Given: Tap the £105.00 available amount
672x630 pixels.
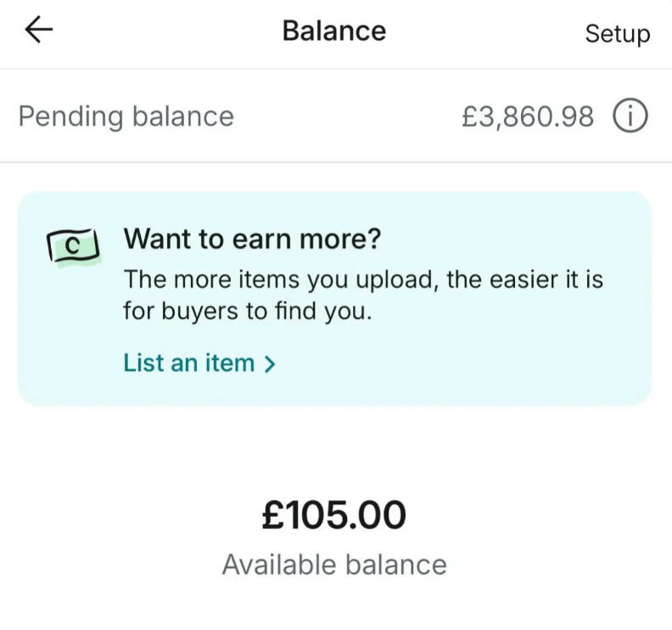Looking at the screenshot, I should pos(334,516).
